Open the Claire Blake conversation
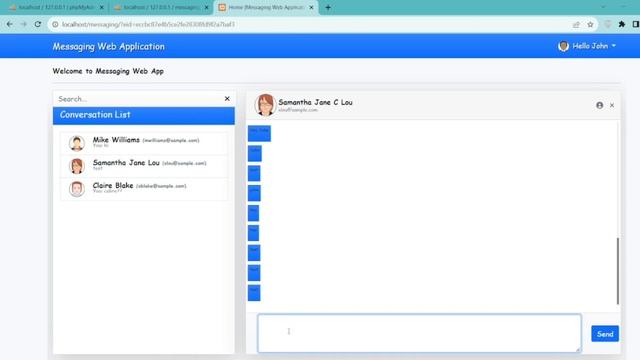640x360 pixels. pos(144,189)
